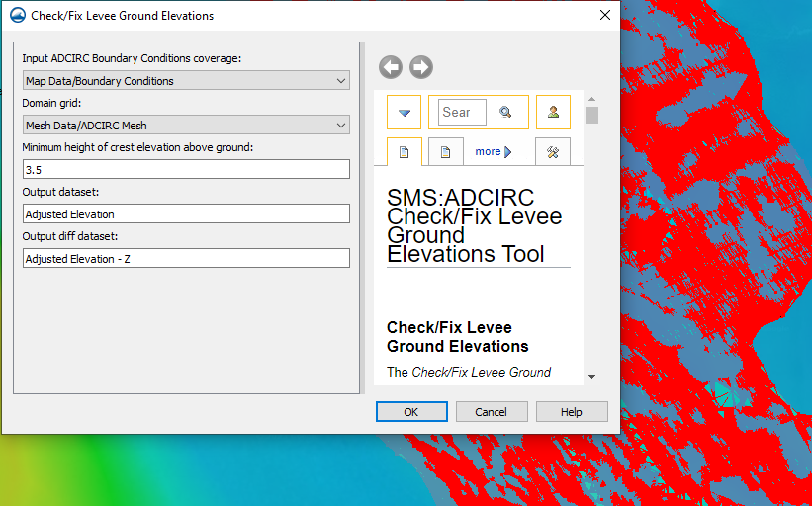The width and height of the screenshot is (812, 506).
Task: Expand the wiki 'more' actions menu
Action: click(x=494, y=151)
